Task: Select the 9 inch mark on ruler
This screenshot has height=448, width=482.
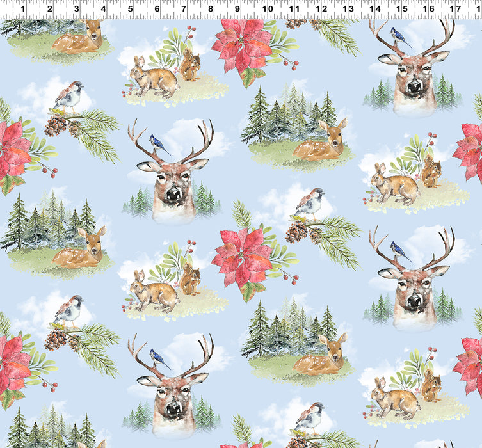Action: pos(237,9)
